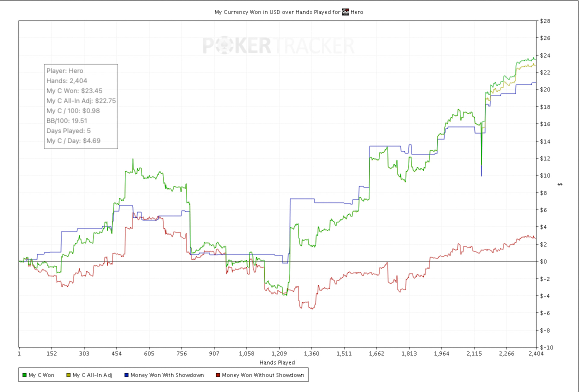Click the $8 y-axis label
This screenshot has width=579, height=392.
543,193
